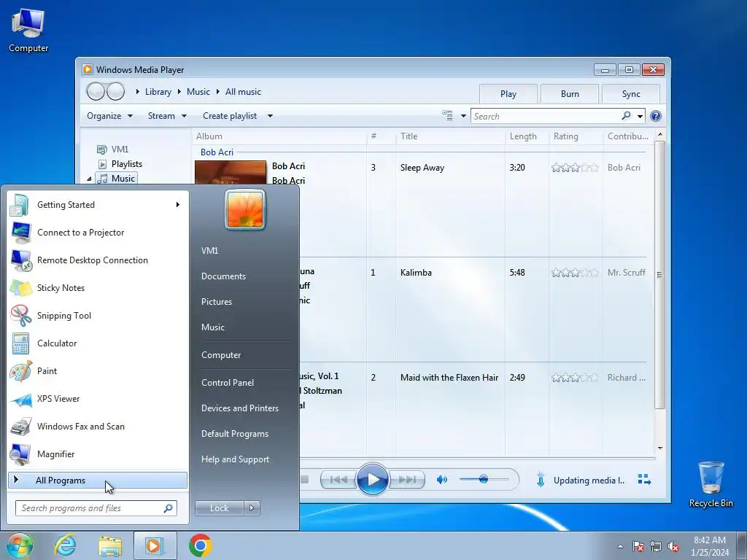Open Windows Fax and Scan

(x=97, y=426)
